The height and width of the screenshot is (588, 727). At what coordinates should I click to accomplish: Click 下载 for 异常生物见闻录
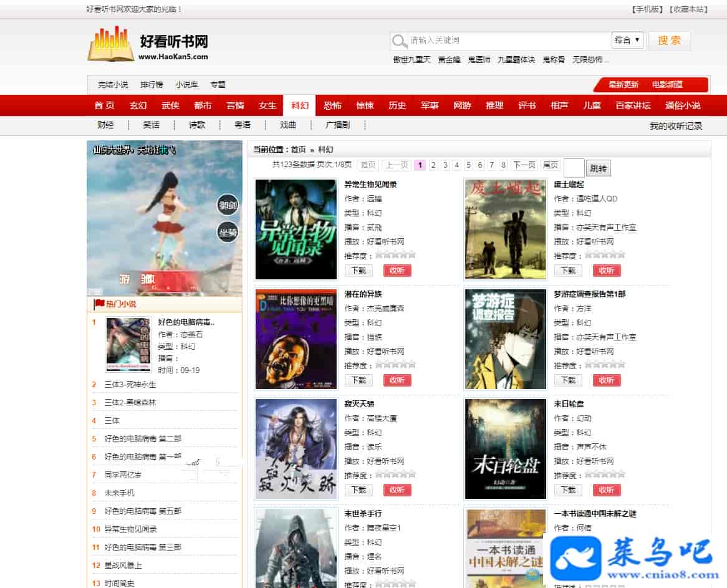(x=359, y=271)
